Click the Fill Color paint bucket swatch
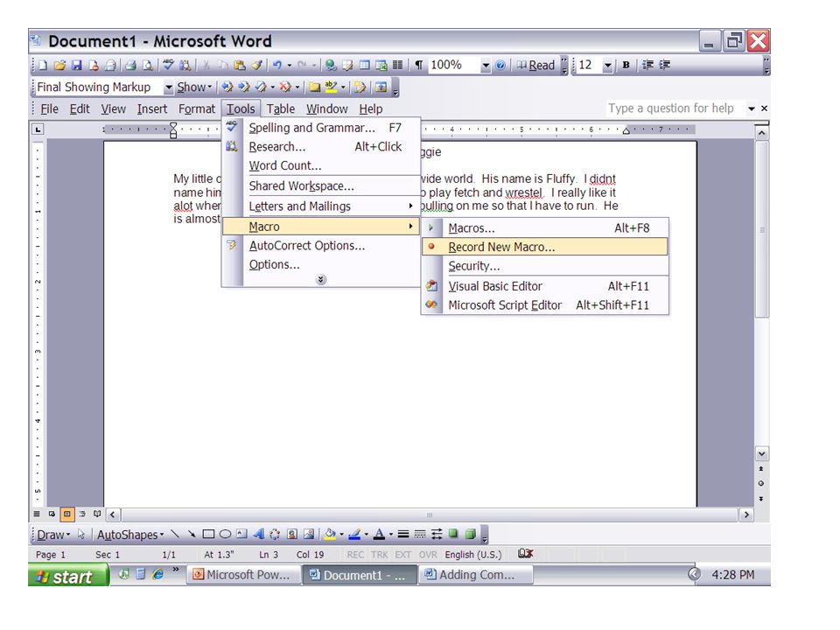 [330, 534]
